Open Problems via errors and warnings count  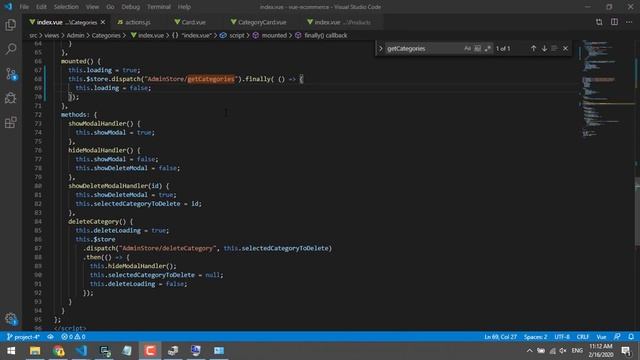tap(73, 337)
